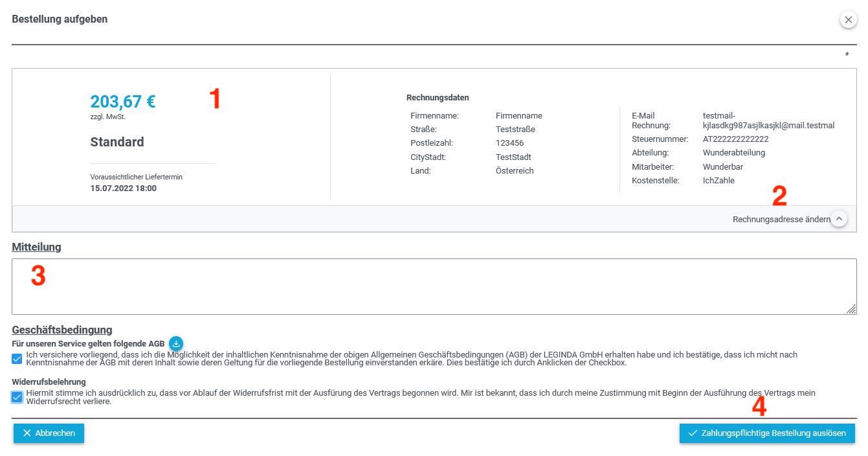
Task: Cancel order with Abbrechen button
Action: click(49, 433)
